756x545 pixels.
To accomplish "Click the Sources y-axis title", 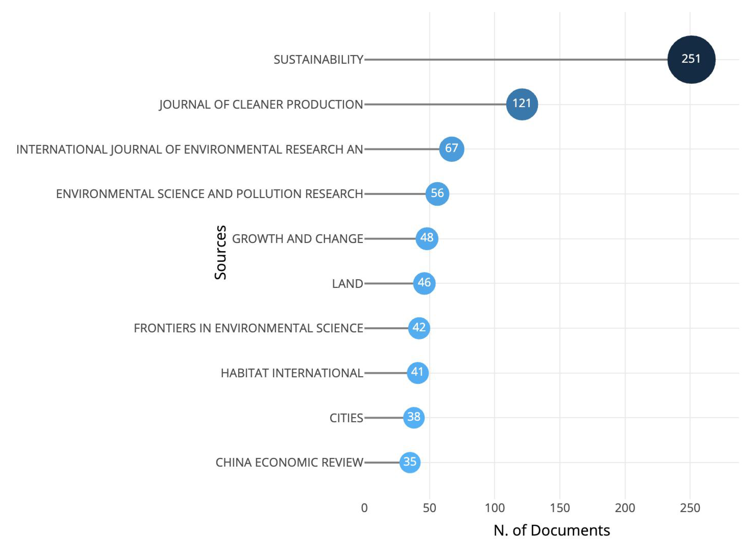I will pyautogui.click(x=221, y=253).
